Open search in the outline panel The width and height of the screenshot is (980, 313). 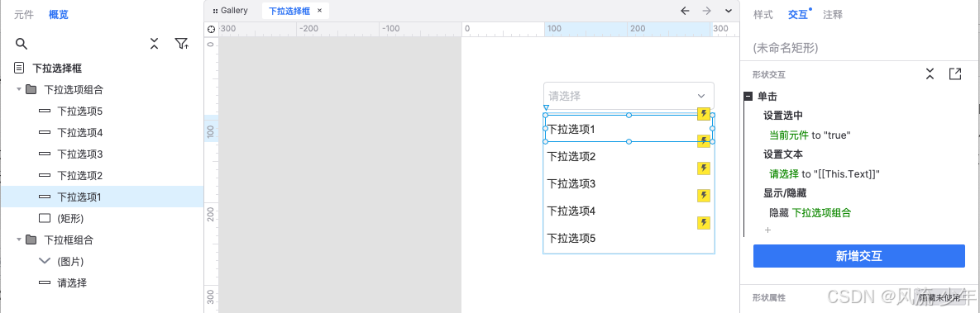[x=22, y=44]
